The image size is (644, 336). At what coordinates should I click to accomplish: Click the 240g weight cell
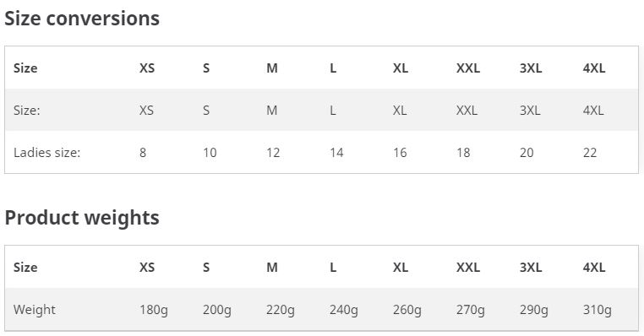343,310
